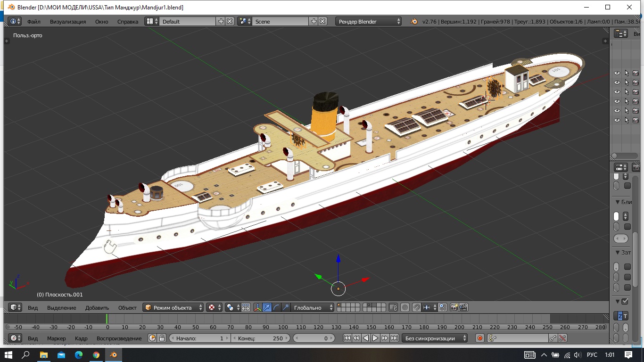Toggle the 3D manipulator widget icon
644x362 pixels.
258,308
